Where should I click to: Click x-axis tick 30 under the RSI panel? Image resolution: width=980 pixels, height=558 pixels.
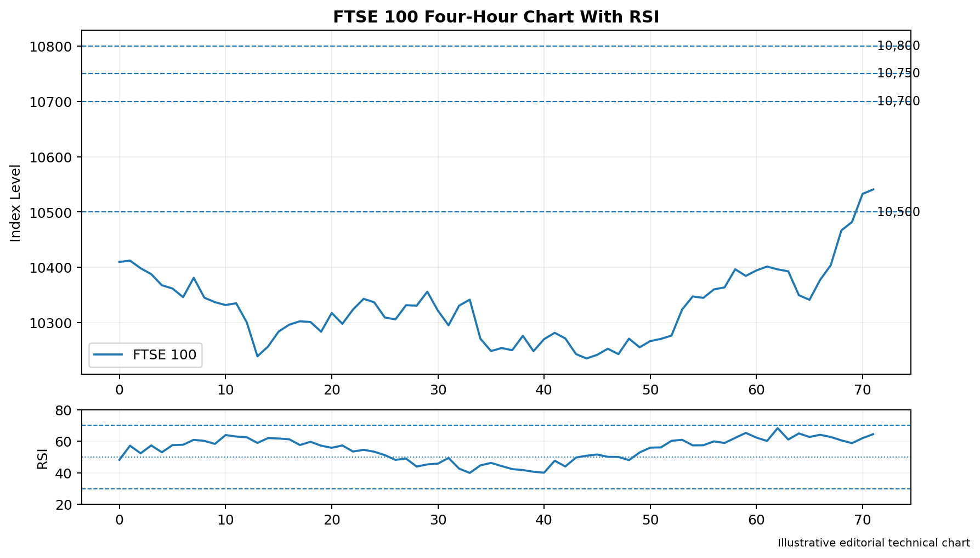click(438, 520)
